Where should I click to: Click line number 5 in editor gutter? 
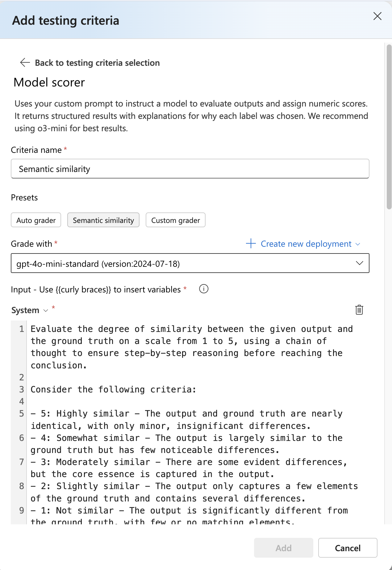(21, 414)
